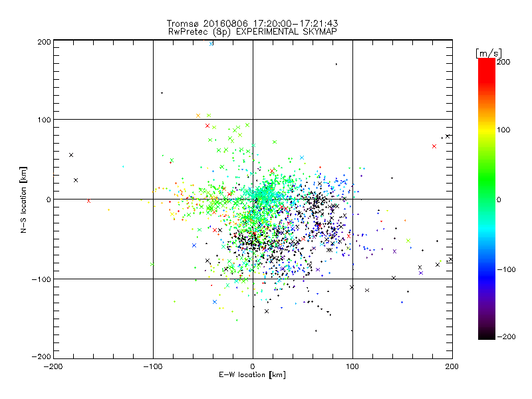This screenshot has height=399, width=532.
Task: Click the '[m/s]' unit label above the colorbar
Action: pos(489,53)
